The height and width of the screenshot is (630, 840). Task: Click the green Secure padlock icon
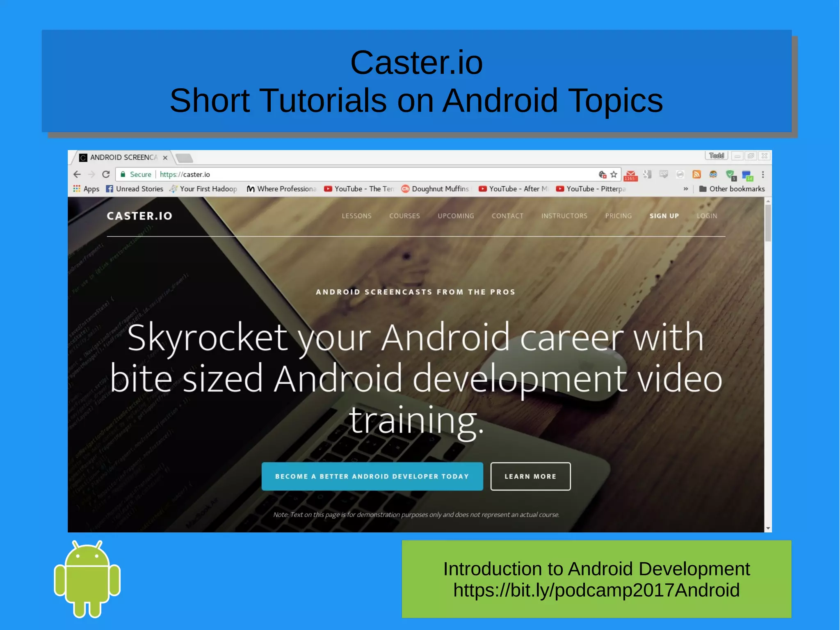123,174
